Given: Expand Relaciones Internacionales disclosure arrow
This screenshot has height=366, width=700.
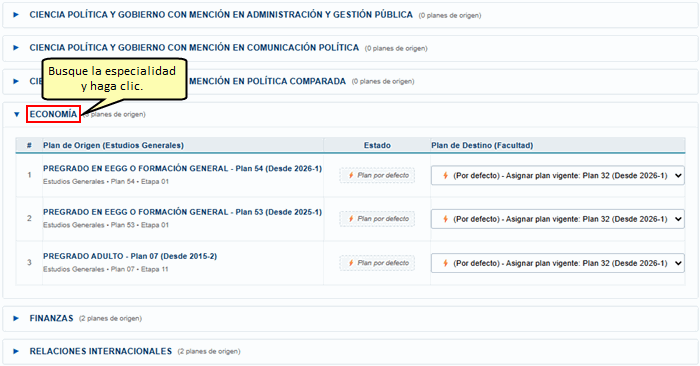Looking at the screenshot, I should 16,351.
